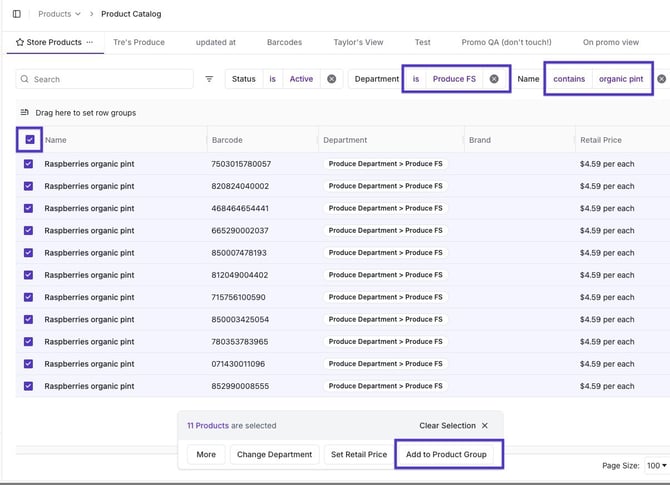Click the Set Retail Price button
Image resolution: width=670 pixels, height=485 pixels.
click(358, 454)
